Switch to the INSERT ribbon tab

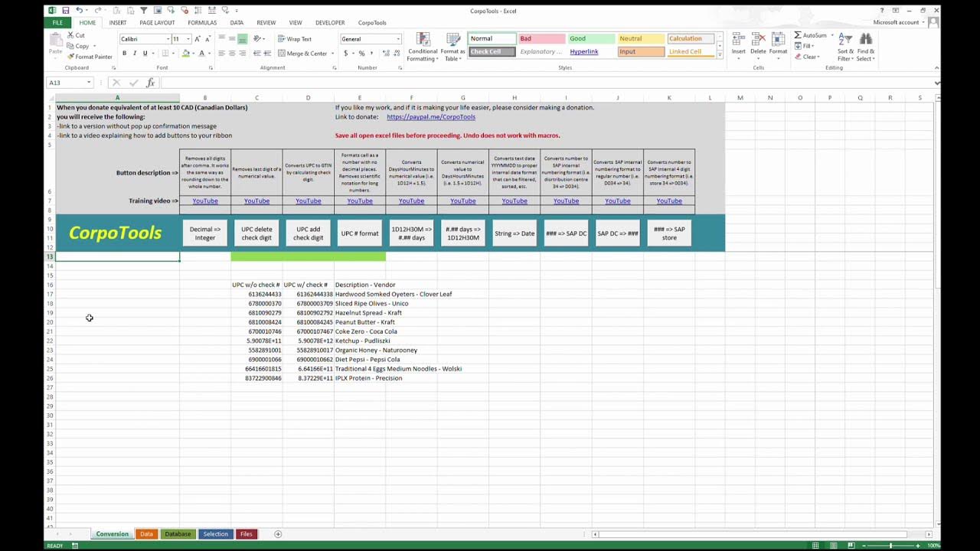point(118,23)
